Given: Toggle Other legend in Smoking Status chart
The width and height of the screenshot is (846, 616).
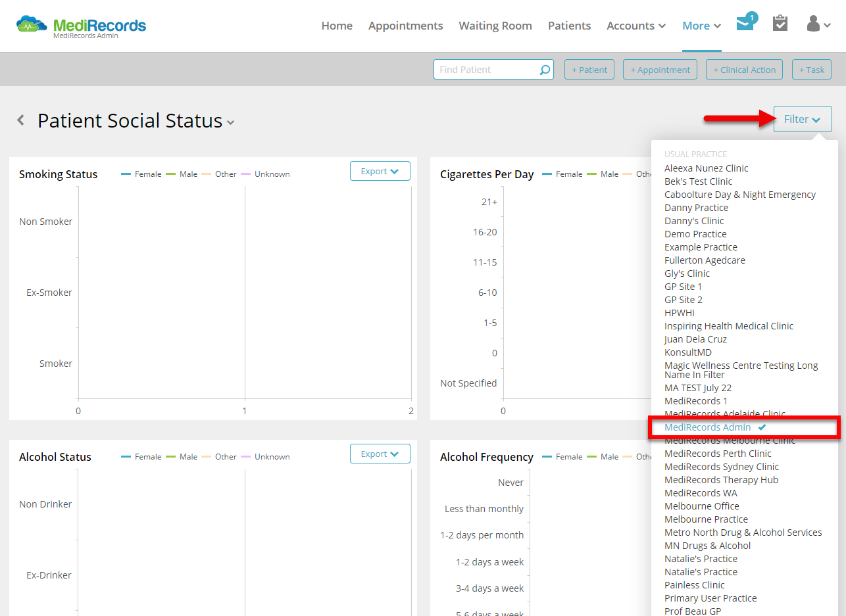Looking at the screenshot, I should (218, 174).
